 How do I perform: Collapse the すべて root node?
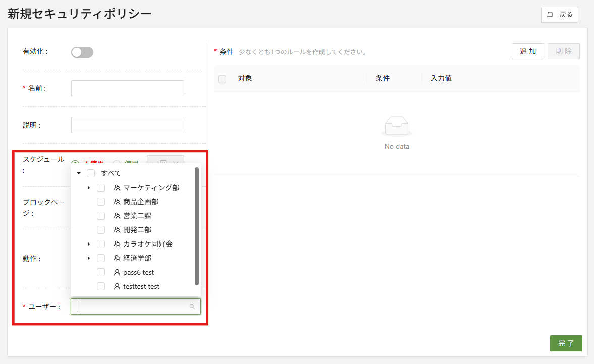click(x=79, y=173)
